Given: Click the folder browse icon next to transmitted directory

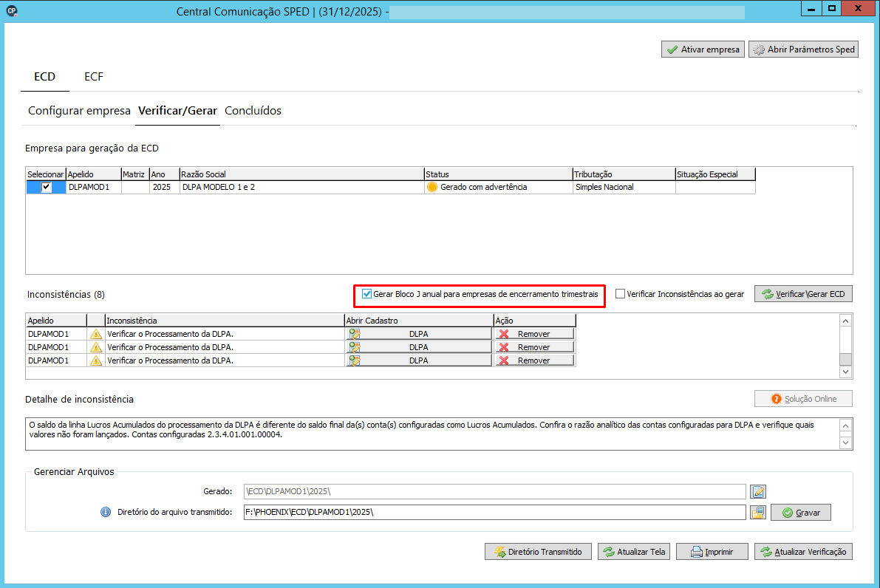Looking at the screenshot, I should click(x=757, y=512).
